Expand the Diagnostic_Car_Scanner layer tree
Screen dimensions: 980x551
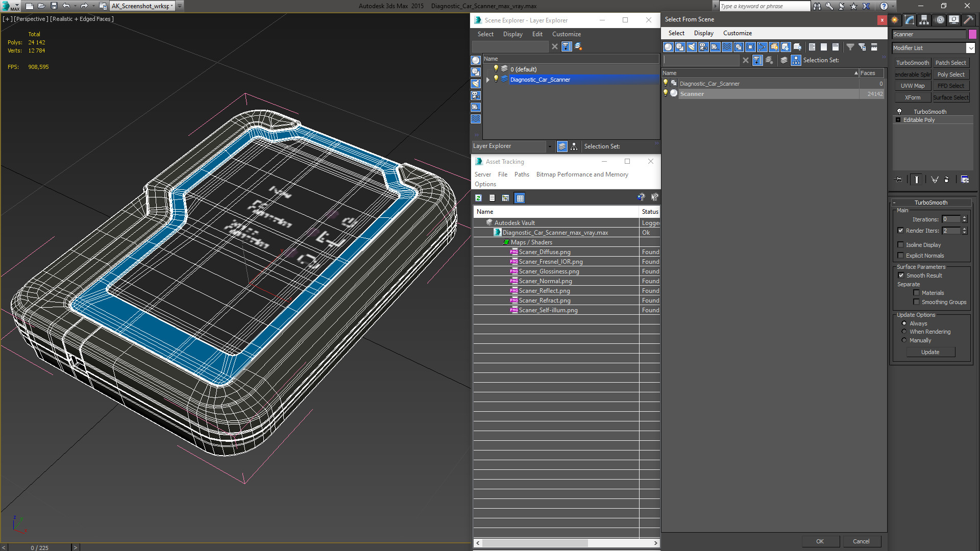pyautogui.click(x=488, y=80)
